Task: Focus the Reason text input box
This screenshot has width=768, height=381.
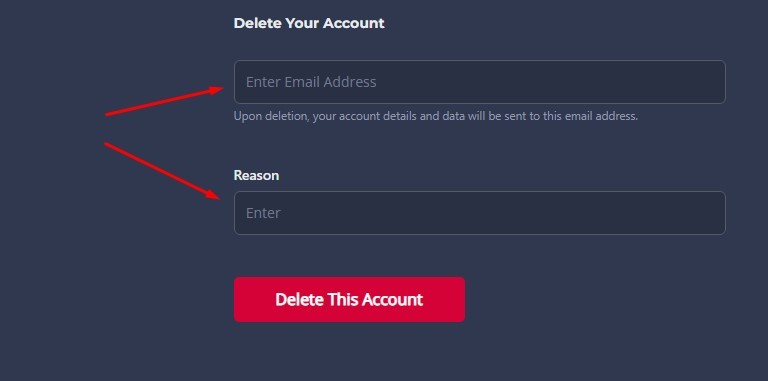Action: tap(480, 213)
